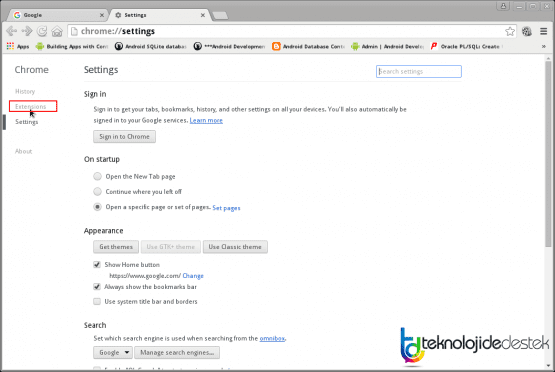Open the omnibox help link
555x372 pixels.
pos(272,338)
